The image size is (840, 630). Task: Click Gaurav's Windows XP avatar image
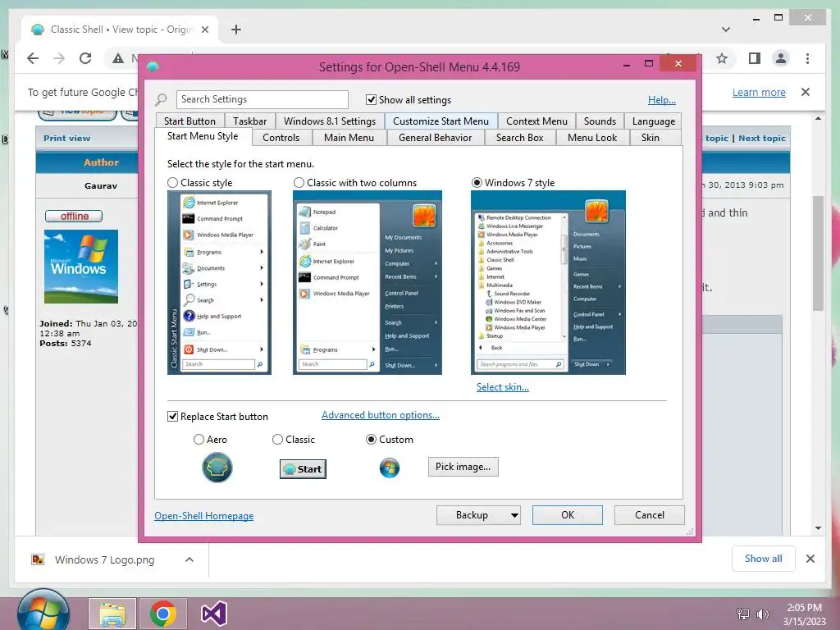[x=81, y=267]
